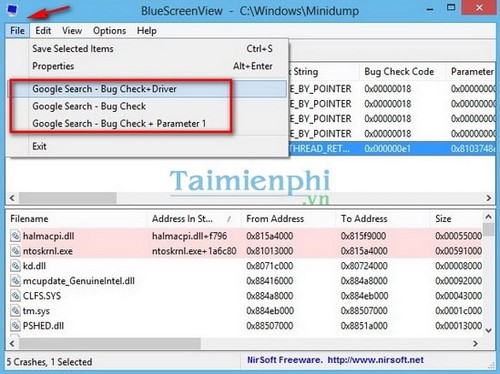This screenshot has width=500, height=374.
Task: Open the nirsoft.net link
Action: point(376,360)
